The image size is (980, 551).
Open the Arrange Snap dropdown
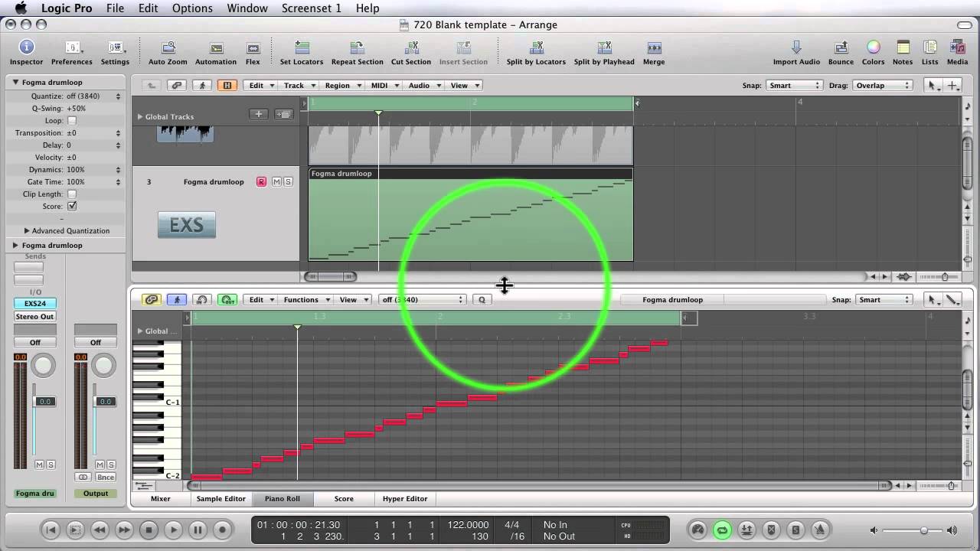(794, 85)
